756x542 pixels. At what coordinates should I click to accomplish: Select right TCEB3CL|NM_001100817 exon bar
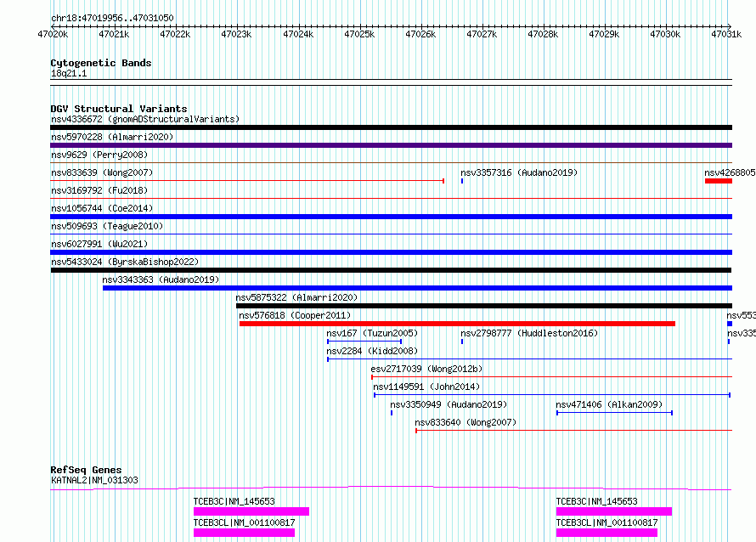606,533
